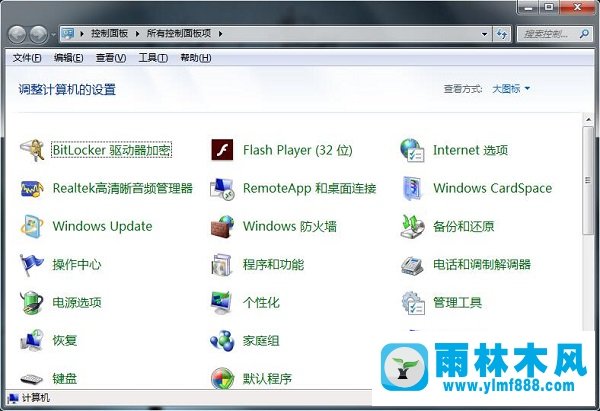Screen dimensions: 600x411
Task: Expand the arrow after 所有控制面板项 breadcrumb
Action: 220,34
